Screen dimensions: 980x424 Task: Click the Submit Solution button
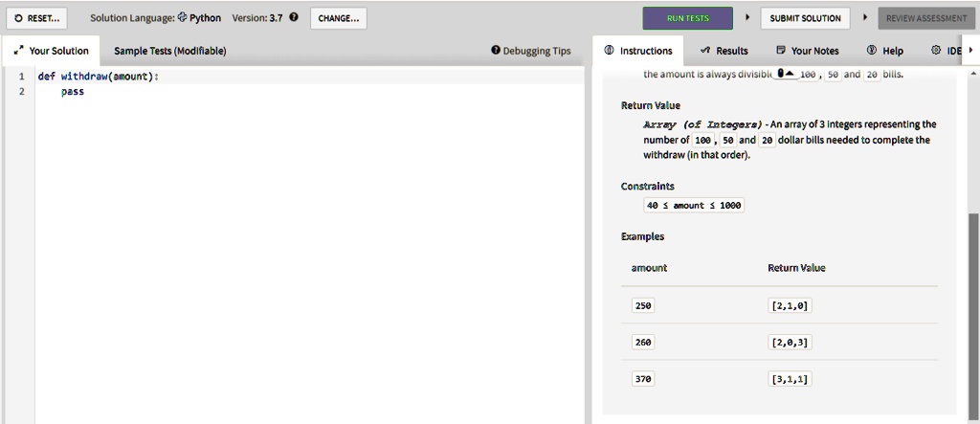pos(805,17)
